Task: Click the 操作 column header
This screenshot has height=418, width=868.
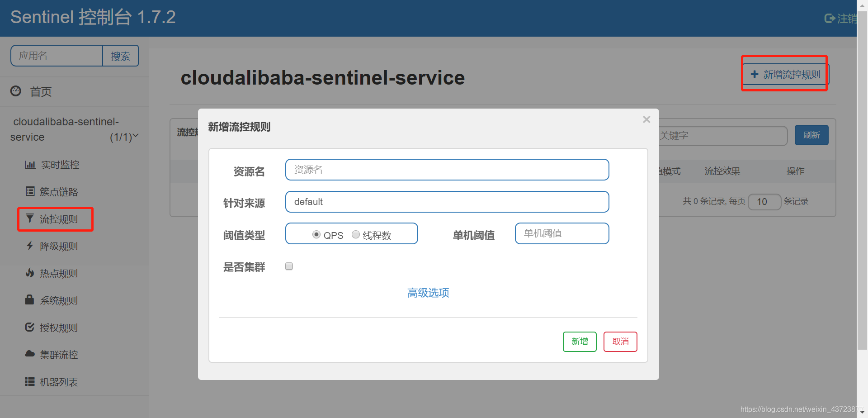Action: [x=795, y=171]
